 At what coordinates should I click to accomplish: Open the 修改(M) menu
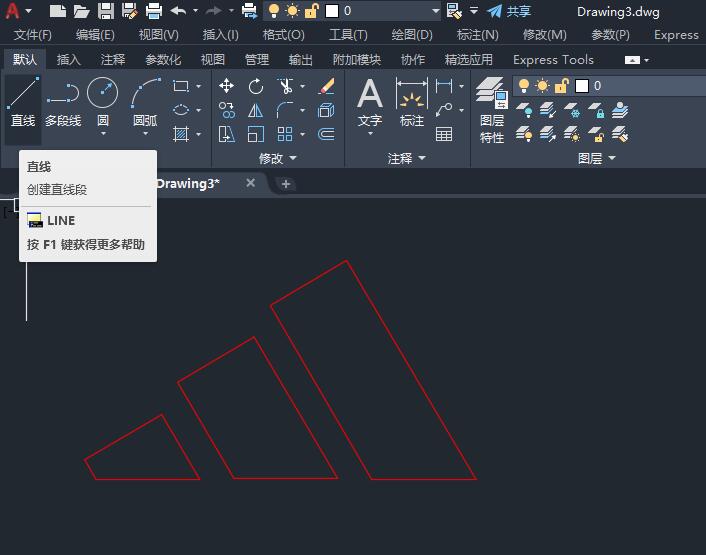coord(544,35)
